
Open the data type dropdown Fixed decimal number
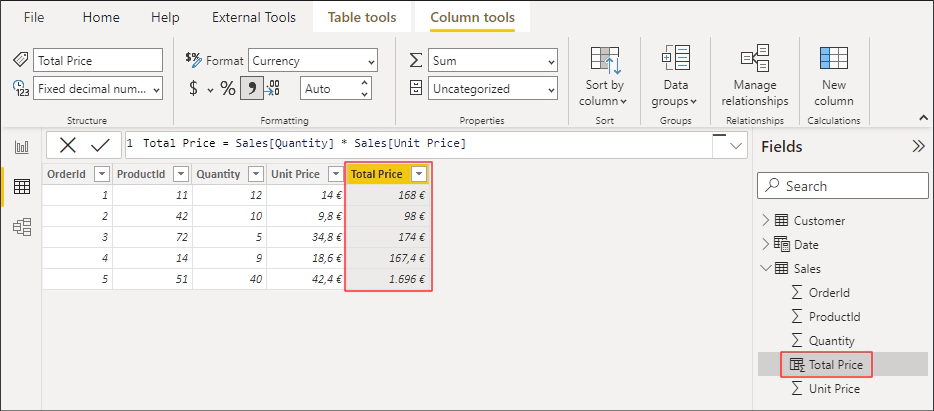coord(98,89)
